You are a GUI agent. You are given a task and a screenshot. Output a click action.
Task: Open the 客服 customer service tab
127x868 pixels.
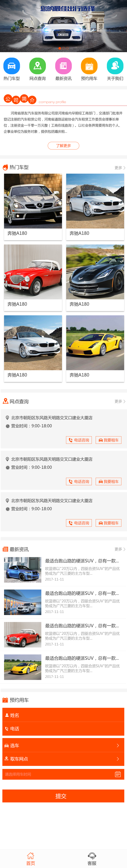[x=92, y=858]
